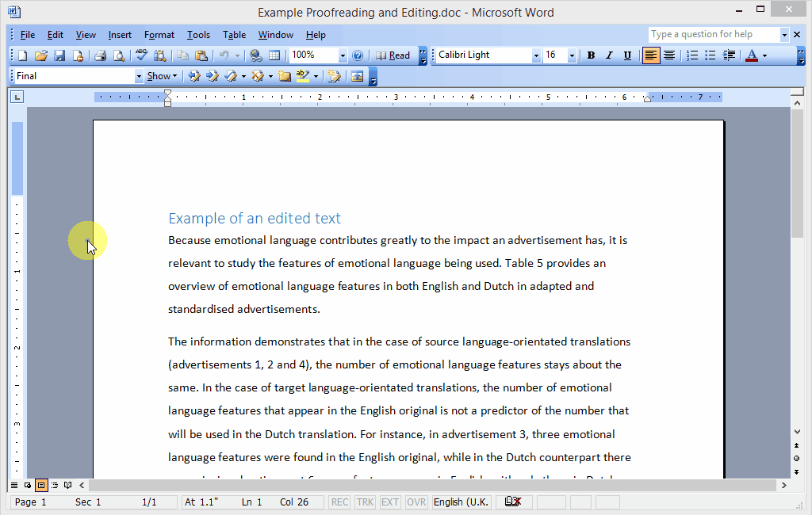
Task: Open the Final display-for-review dropdown
Action: (139, 76)
